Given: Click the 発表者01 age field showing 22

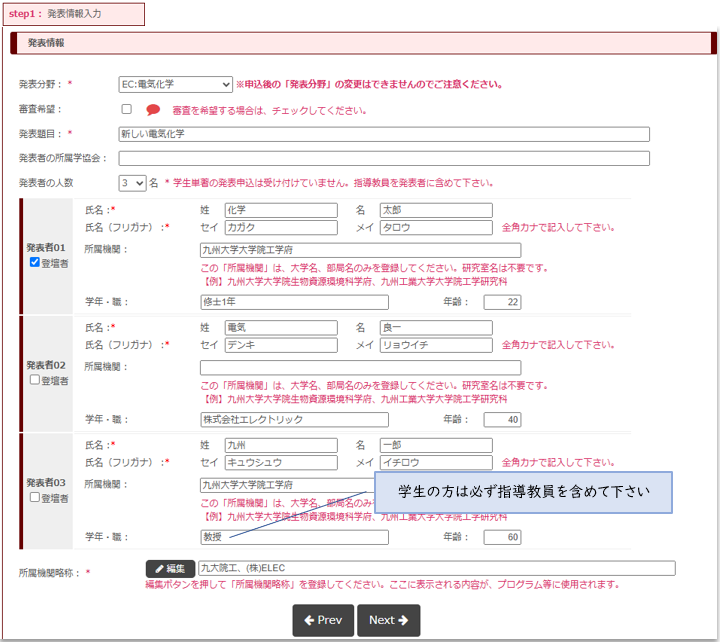Looking at the screenshot, I should 502,302.
